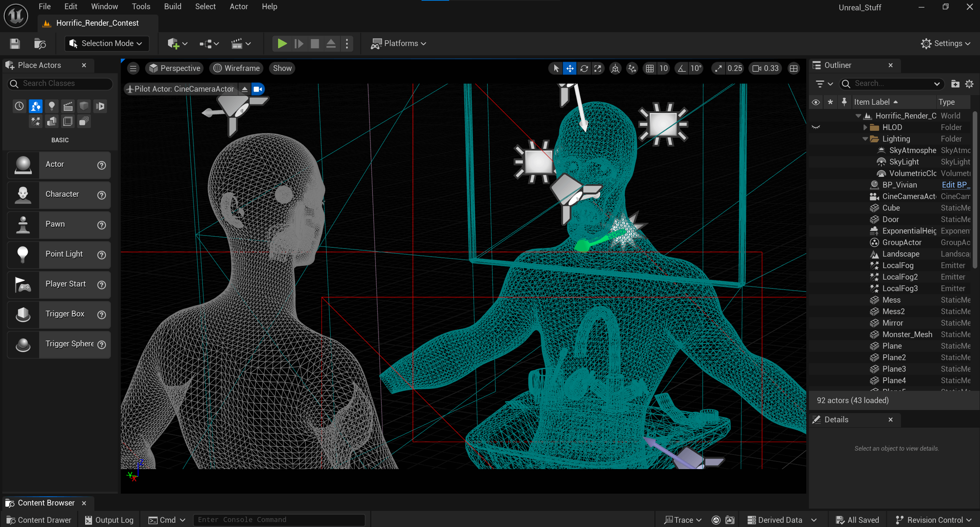Open the Cmd console type dropdown
Viewport: 980px width, 527px height.
point(167,520)
